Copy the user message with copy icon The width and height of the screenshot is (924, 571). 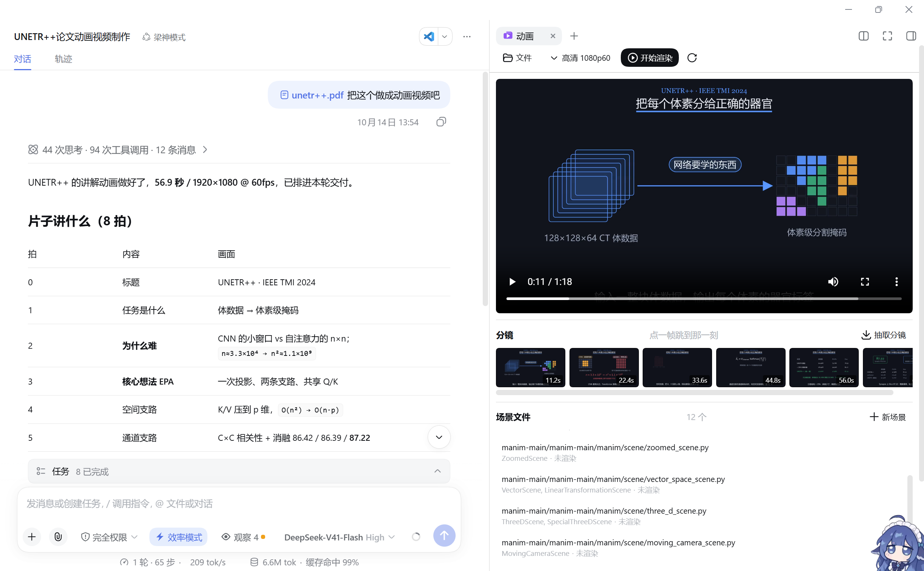tap(441, 122)
